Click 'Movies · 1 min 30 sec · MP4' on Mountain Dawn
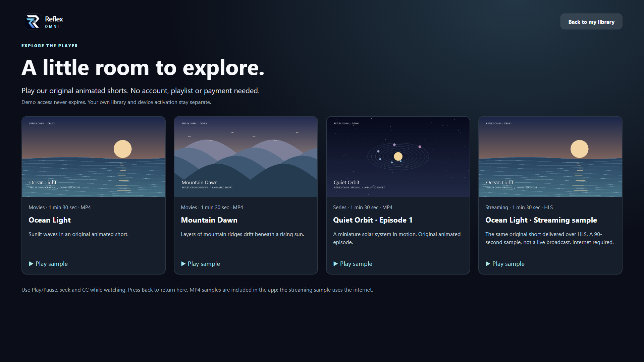Image resolution: width=644 pixels, height=362 pixels. pyautogui.click(x=212, y=207)
